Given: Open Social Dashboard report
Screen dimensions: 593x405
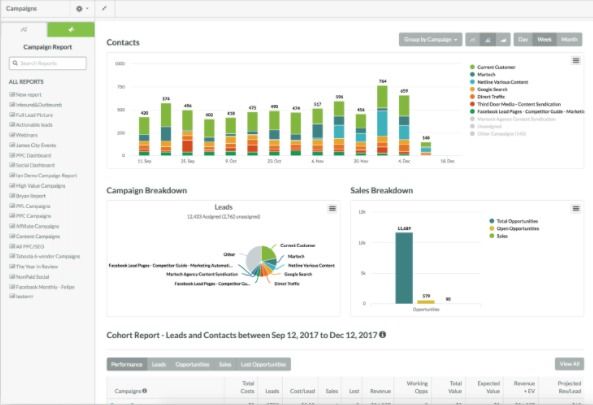Looking at the screenshot, I should pyautogui.click(x=32, y=165).
